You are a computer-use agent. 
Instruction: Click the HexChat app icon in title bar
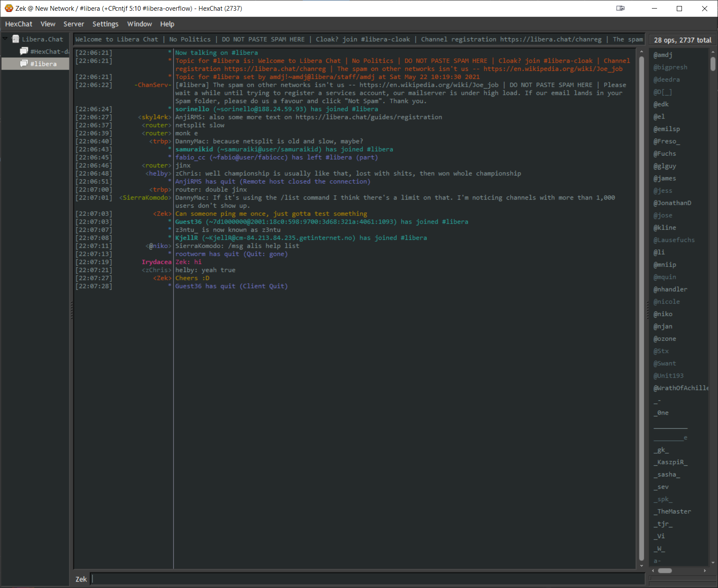[x=9, y=8]
